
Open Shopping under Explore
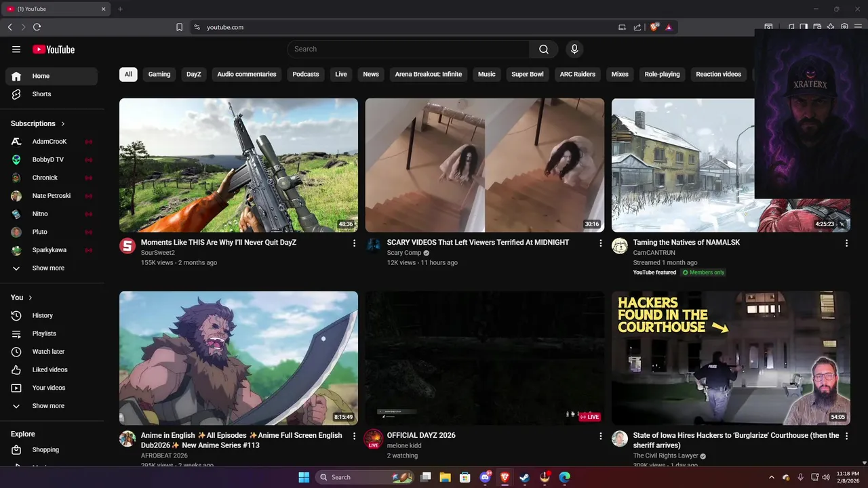pos(52,450)
